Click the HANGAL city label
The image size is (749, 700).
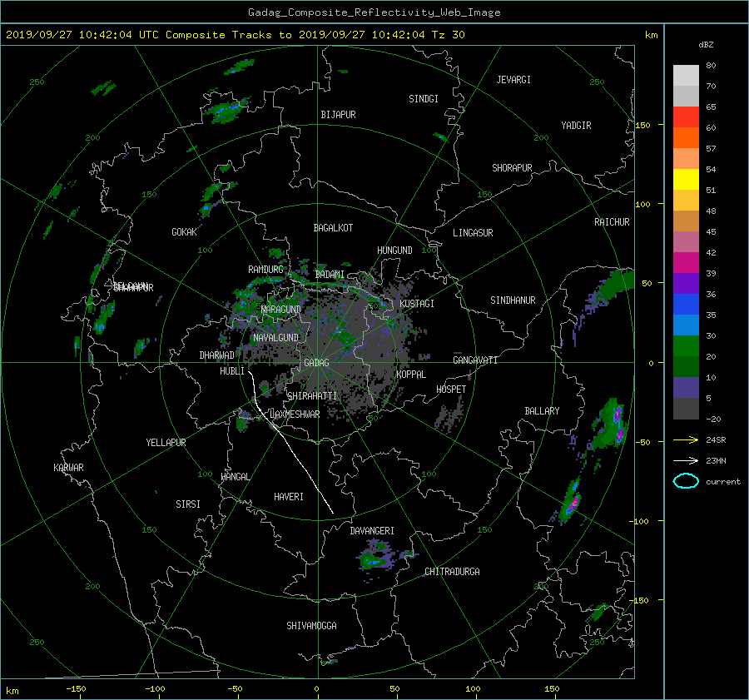point(236,477)
